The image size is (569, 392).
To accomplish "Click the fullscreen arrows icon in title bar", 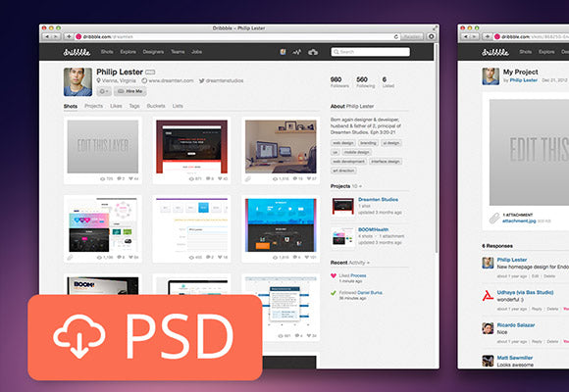I will point(435,27).
